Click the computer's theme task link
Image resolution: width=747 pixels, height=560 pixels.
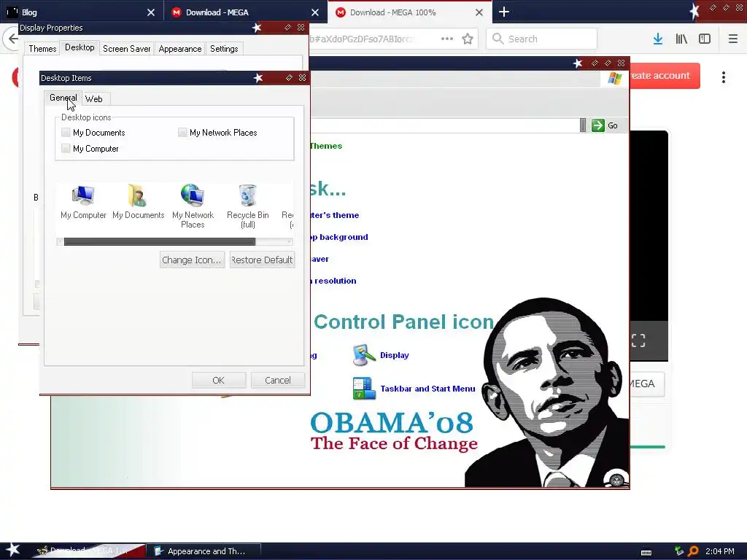pyautogui.click(x=334, y=215)
